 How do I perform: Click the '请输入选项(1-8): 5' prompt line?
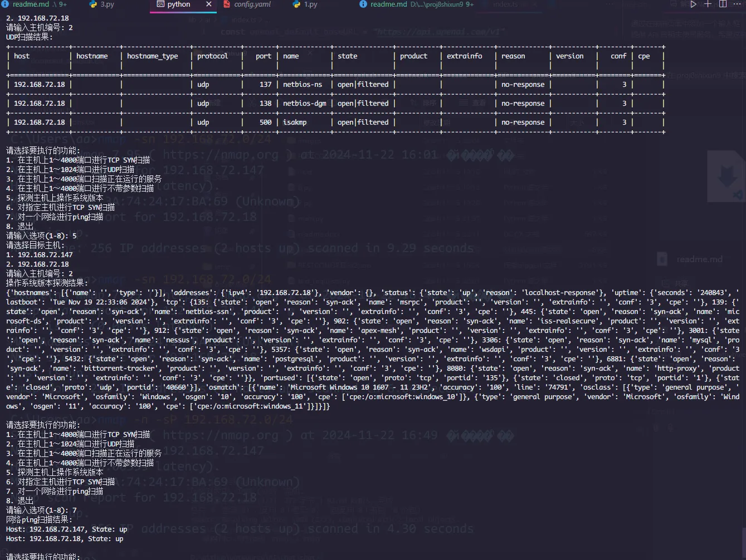(42, 236)
